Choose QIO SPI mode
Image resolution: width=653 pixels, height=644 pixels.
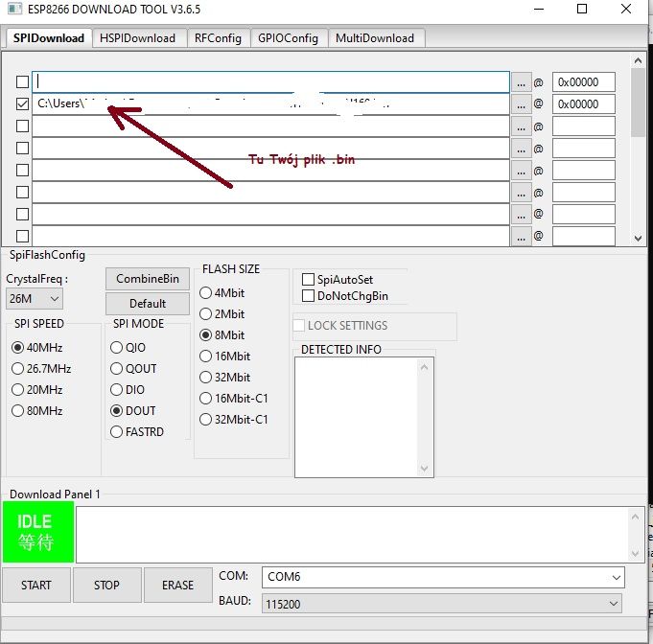[128, 348]
